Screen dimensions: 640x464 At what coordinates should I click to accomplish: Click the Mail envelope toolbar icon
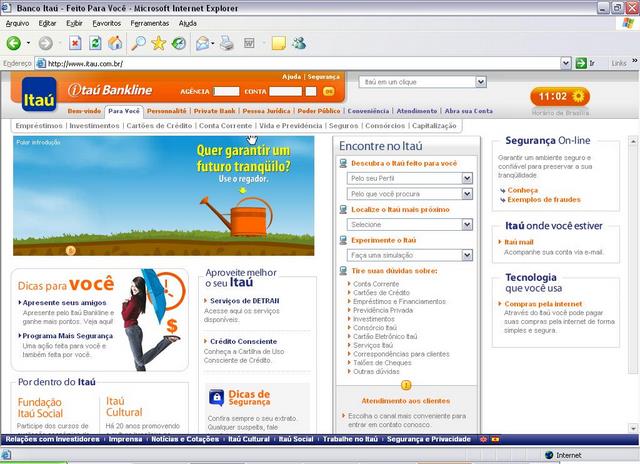[x=202, y=43]
